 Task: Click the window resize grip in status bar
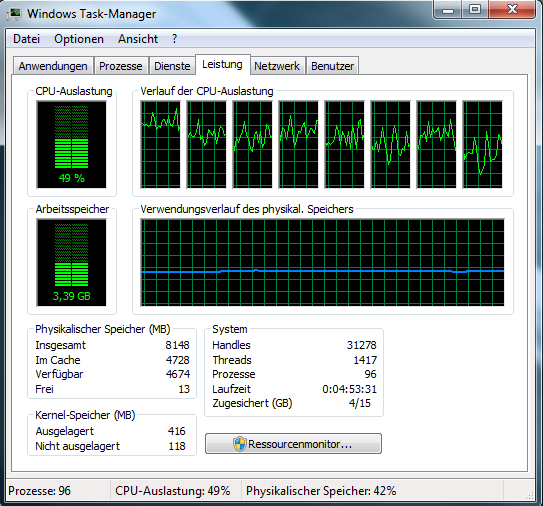[x=530, y=495]
